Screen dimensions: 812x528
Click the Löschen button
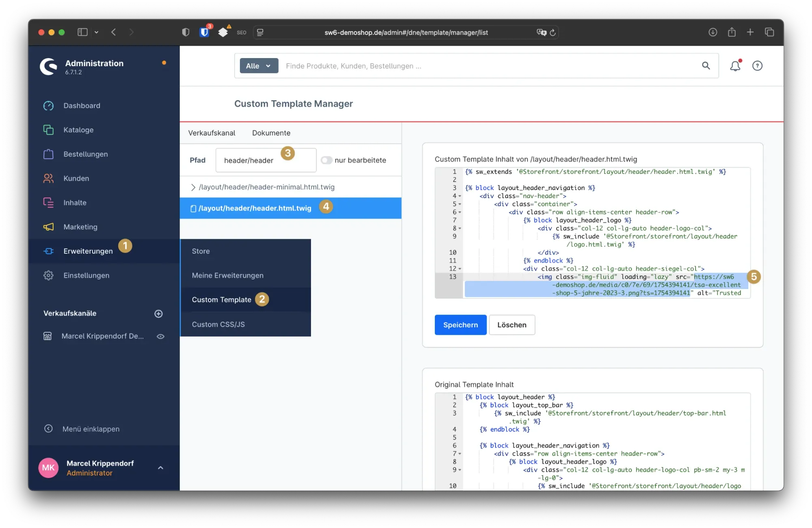pos(512,325)
